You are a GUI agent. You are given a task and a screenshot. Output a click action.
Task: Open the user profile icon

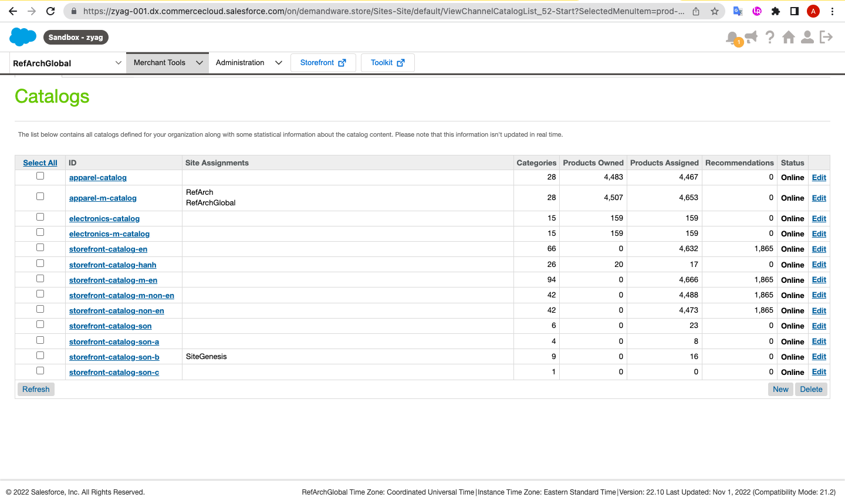click(x=807, y=37)
